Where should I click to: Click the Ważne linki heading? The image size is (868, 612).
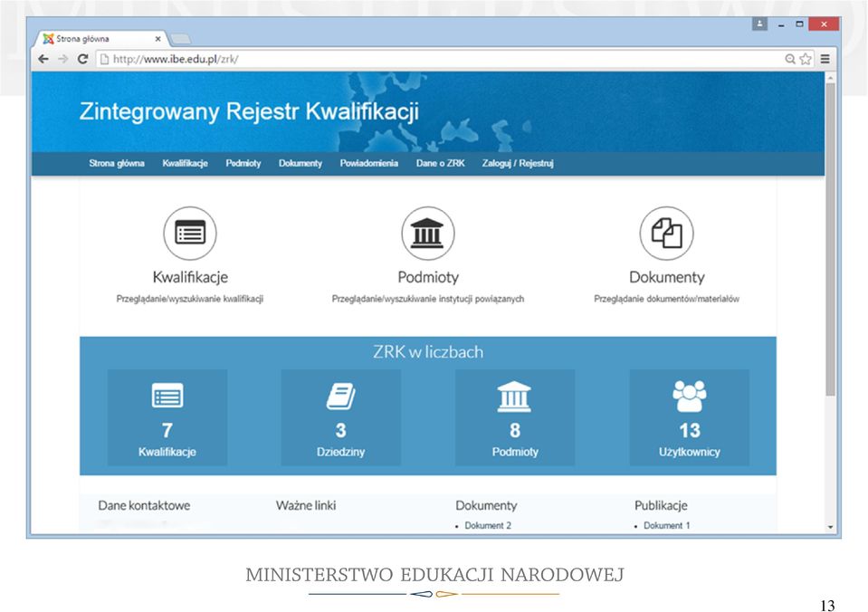point(306,506)
